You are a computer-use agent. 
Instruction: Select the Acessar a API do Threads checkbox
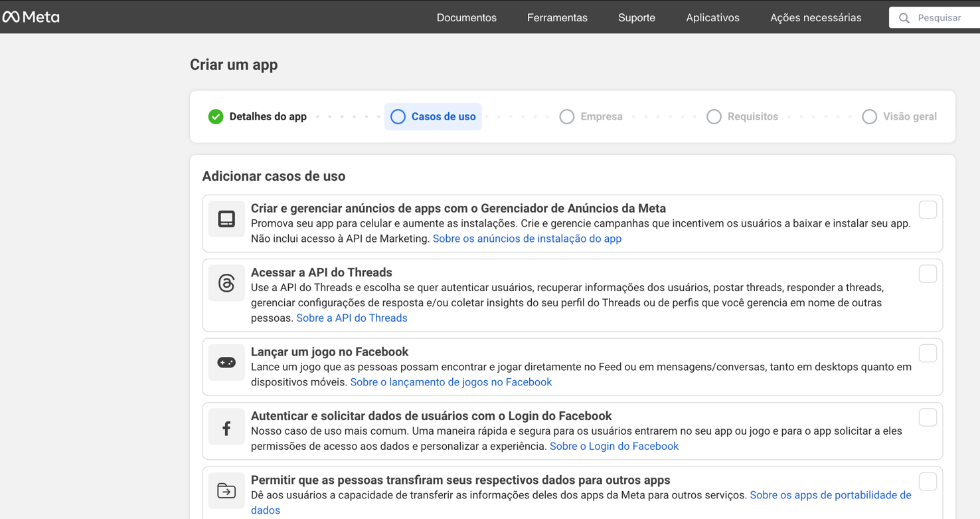(928, 274)
